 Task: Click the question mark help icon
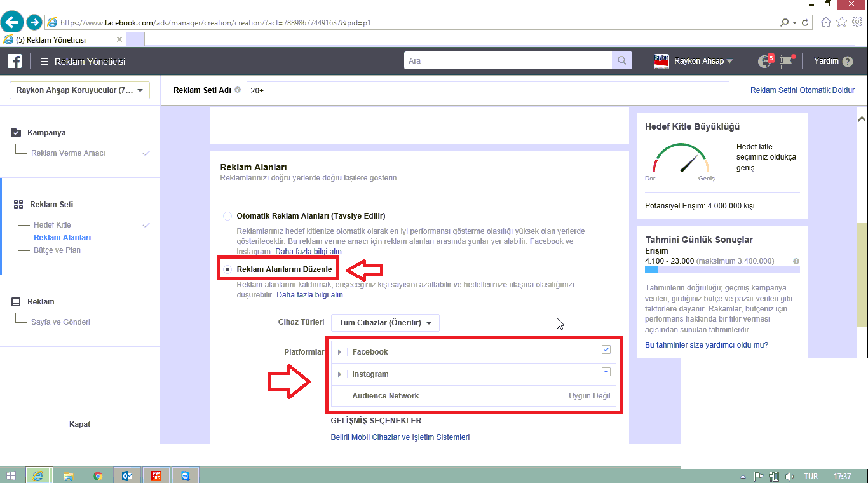848,62
